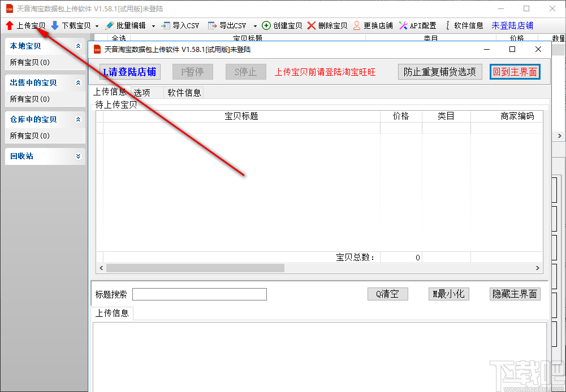Click the API config tools icon
This screenshot has width=566, height=392.
(403, 25)
